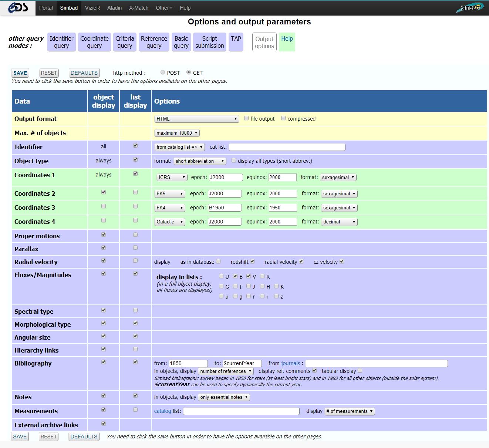Toggle the K flux checkbox
The height and width of the screenshot is (448, 489).
click(276, 286)
